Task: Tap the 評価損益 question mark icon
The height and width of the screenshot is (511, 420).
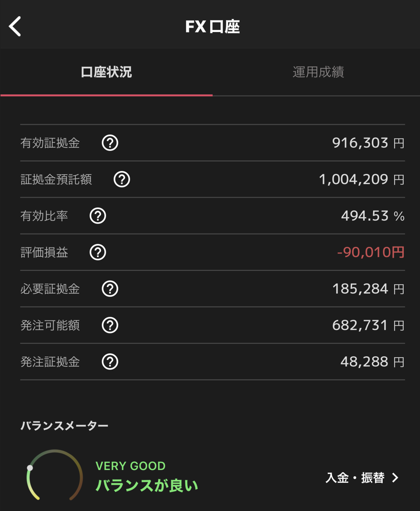Action: coord(98,252)
